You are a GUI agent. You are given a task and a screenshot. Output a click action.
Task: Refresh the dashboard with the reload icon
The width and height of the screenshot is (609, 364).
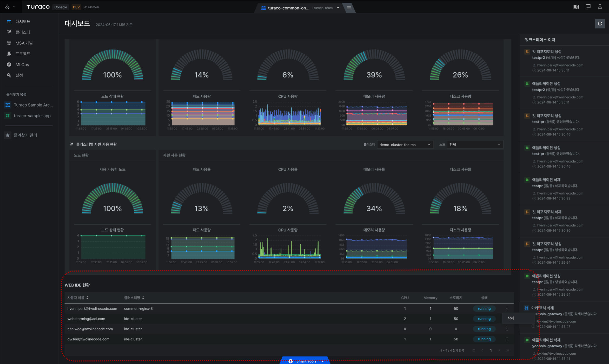[x=600, y=24]
